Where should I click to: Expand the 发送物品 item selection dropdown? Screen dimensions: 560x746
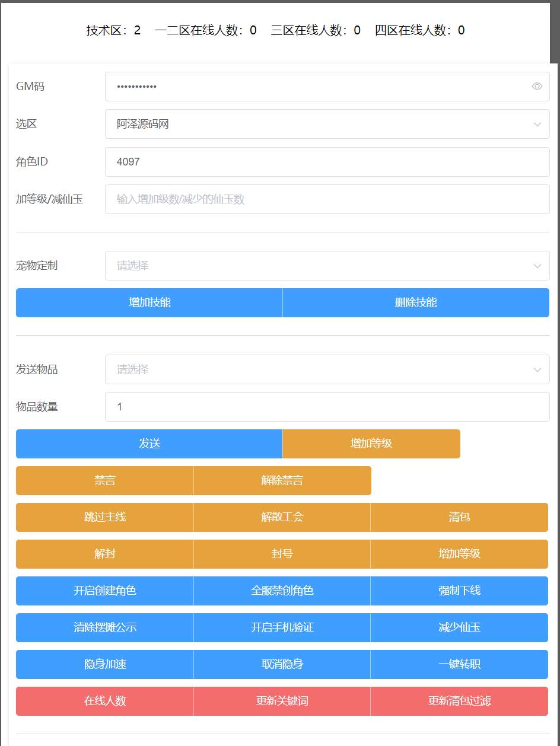point(327,369)
